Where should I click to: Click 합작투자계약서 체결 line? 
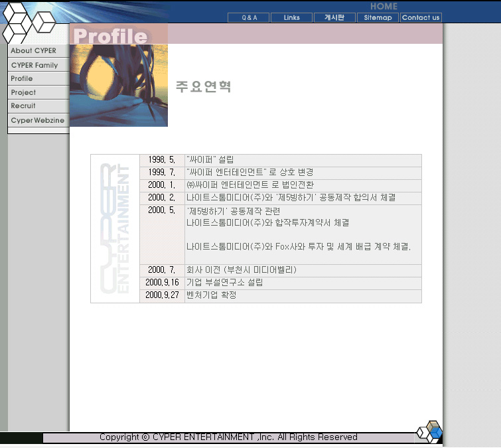pos(268,223)
